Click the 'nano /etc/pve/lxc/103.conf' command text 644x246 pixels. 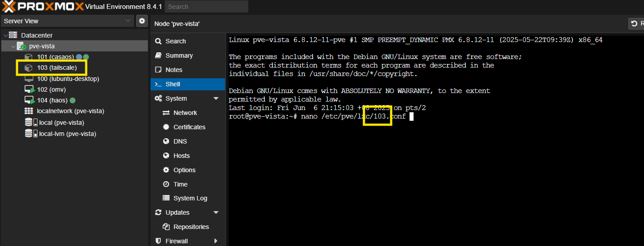tap(353, 116)
